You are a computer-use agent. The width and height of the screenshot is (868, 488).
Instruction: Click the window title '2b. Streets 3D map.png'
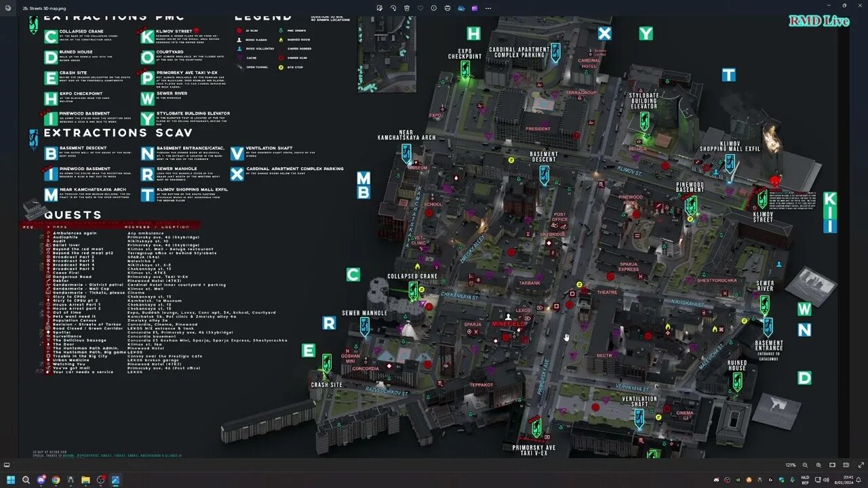pos(44,8)
